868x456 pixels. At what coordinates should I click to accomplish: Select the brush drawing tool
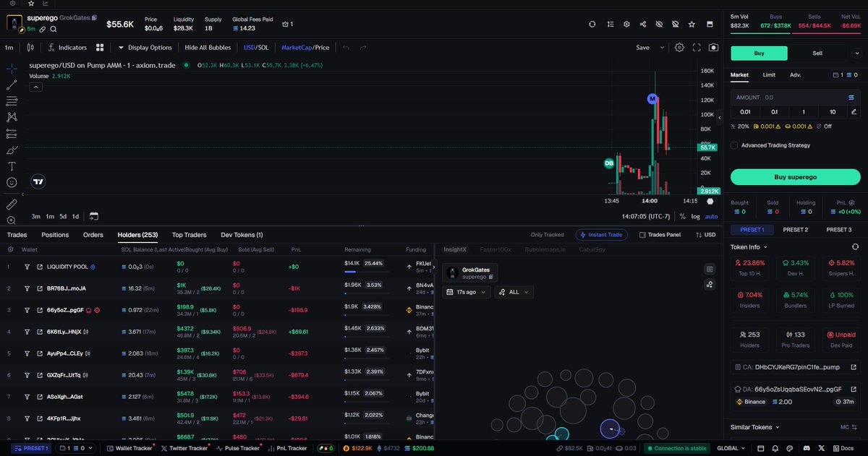click(12, 150)
